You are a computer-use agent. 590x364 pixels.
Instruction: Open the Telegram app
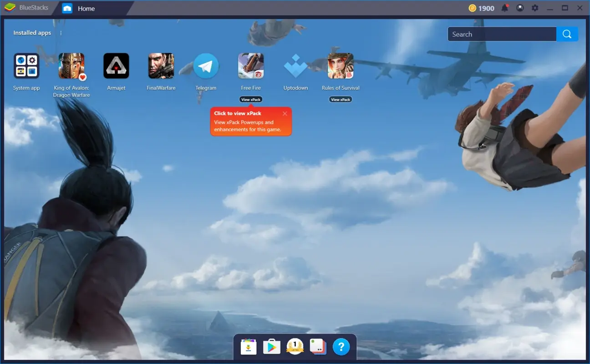tap(206, 65)
